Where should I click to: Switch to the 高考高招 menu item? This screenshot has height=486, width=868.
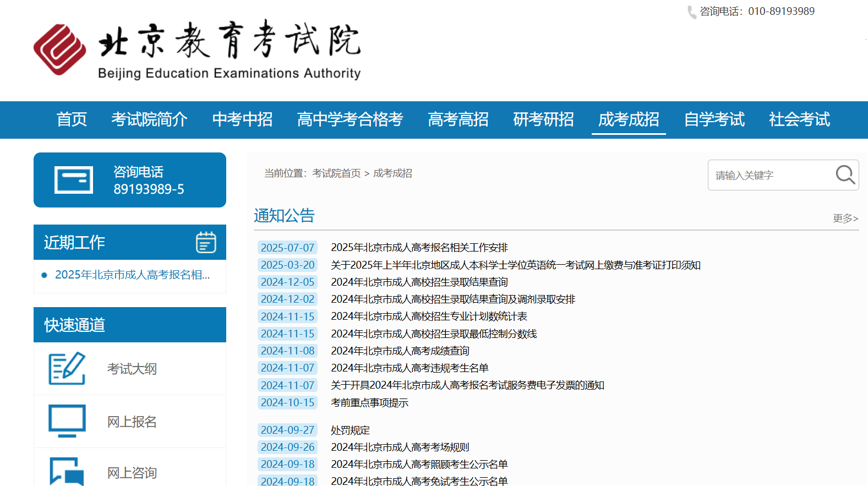pyautogui.click(x=458, y=119)
